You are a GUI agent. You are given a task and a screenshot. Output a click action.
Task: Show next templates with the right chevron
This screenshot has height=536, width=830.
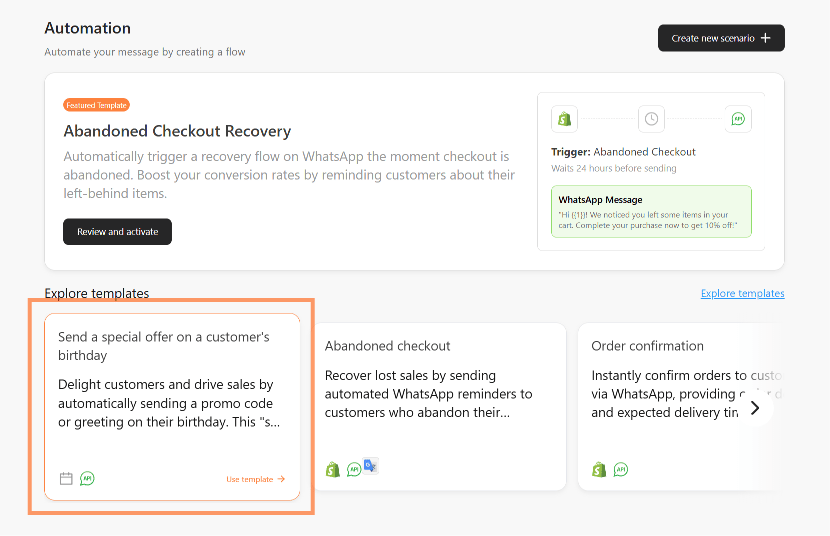coord(755,408)
